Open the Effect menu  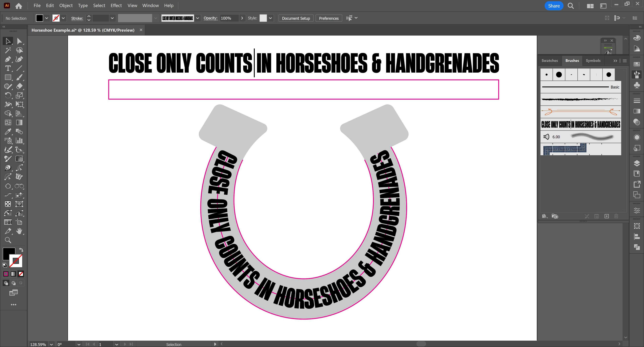coord(116,6)
